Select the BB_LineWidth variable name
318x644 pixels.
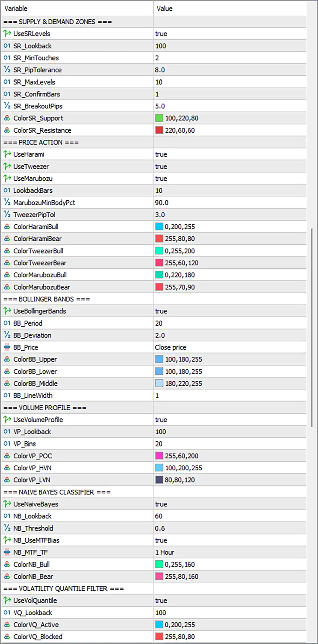pos(33,395)
